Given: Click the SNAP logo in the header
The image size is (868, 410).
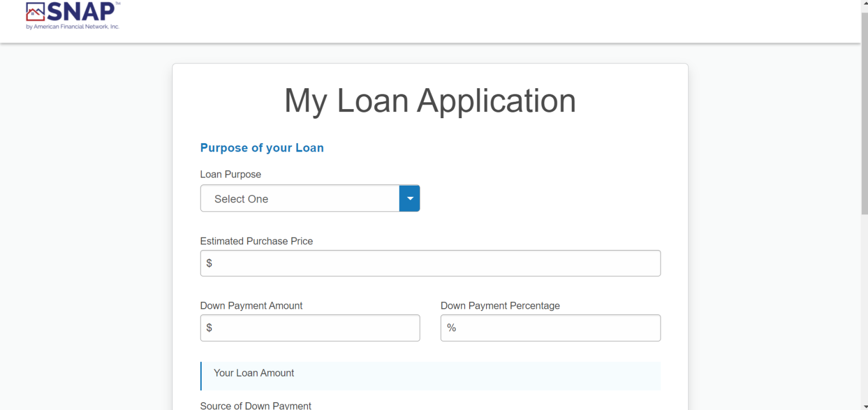Looking at the screenshot, I should [x=73, y=15].
